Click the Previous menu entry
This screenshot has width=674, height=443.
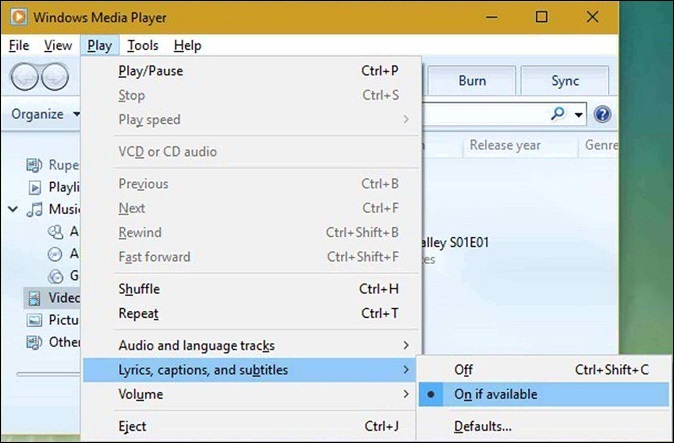250,184
